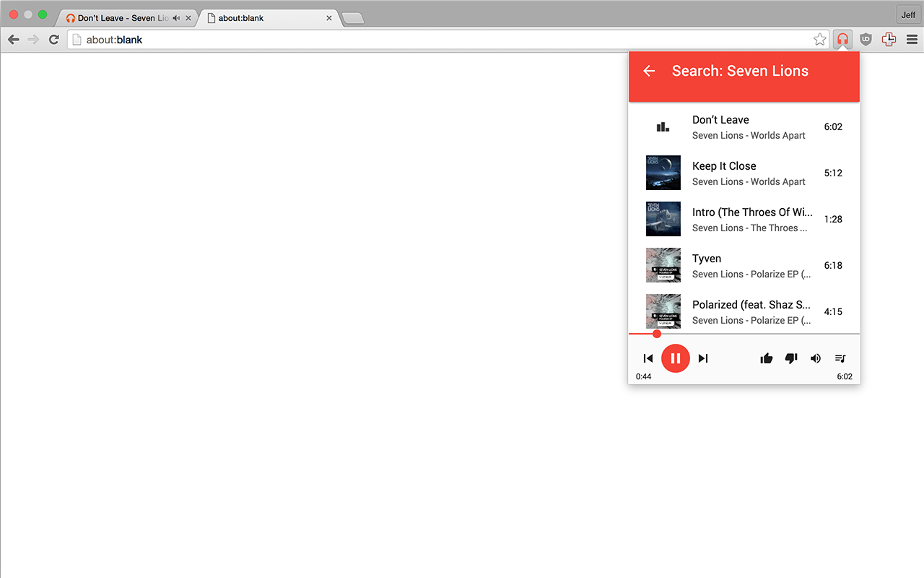This screenshot has height=578, width=924.
Task: Skip to the previous track
Action: (648, 358)
